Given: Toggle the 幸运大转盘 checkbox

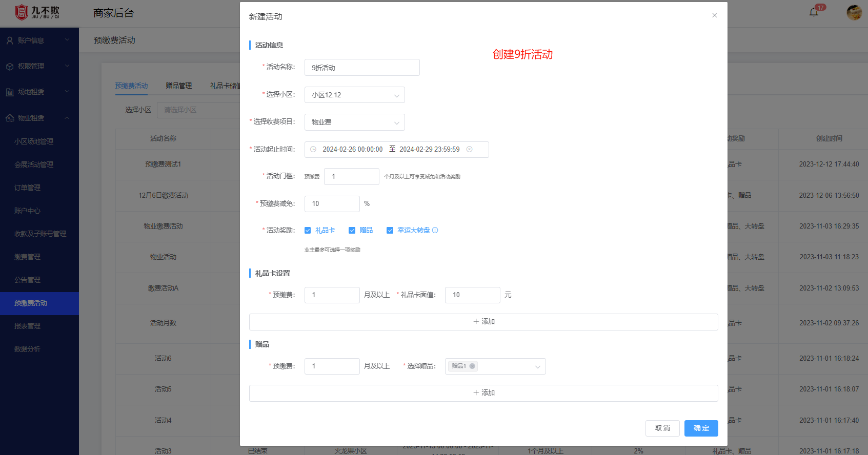Looking at the screenshot, I should pyautogui.click(x=390, y=231).
